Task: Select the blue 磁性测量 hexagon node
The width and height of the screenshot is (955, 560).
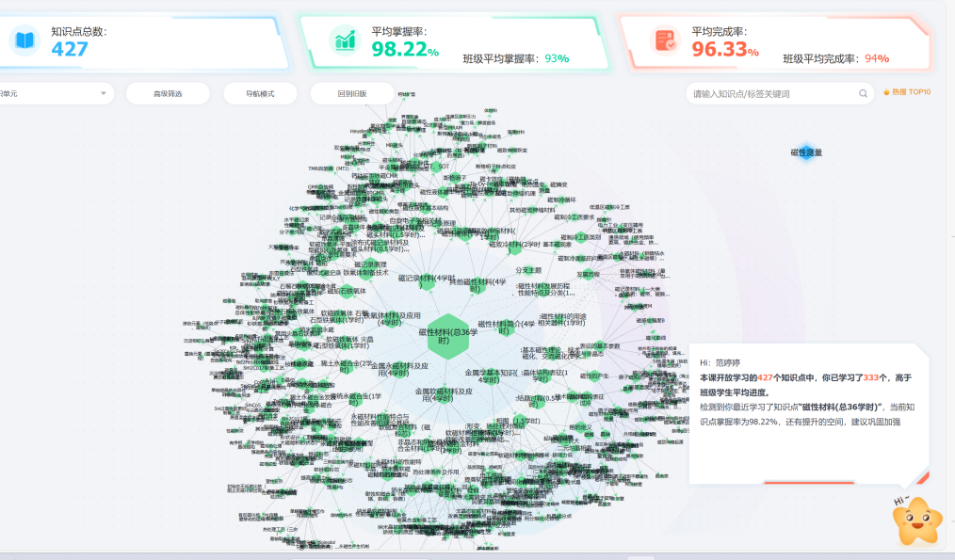Action: (x=806, y=152)
